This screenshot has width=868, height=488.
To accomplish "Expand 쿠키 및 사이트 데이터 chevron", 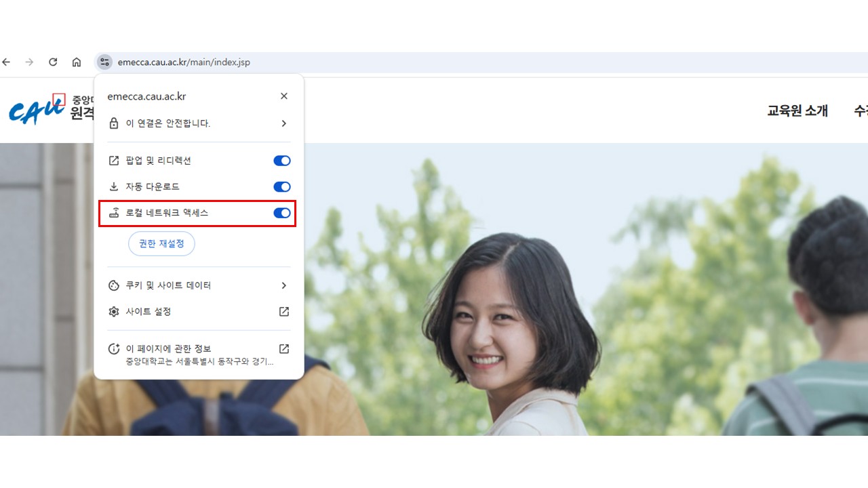I will [284, 286].
